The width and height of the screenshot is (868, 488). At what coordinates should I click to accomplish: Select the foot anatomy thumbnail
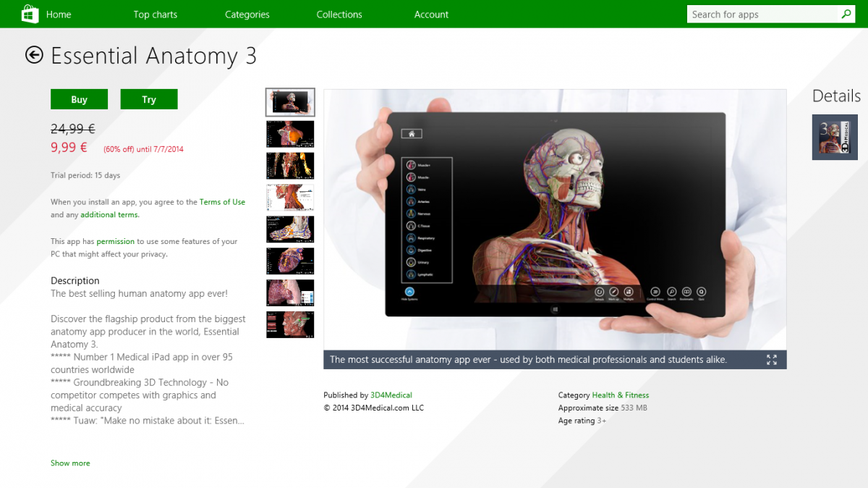(290, 230)
